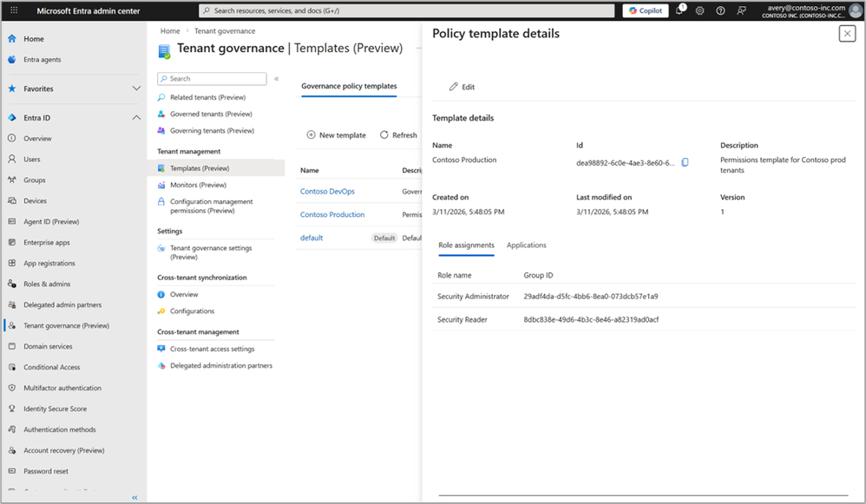The width and height of the screenshot is (866, 504).
Task: Collapse the Tenant governance resource menu
Action: click(x=276, y=78)
